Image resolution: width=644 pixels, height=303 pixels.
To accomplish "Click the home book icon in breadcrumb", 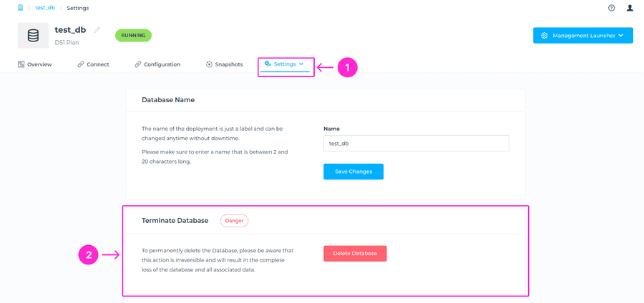I will [x=21, y=8].
